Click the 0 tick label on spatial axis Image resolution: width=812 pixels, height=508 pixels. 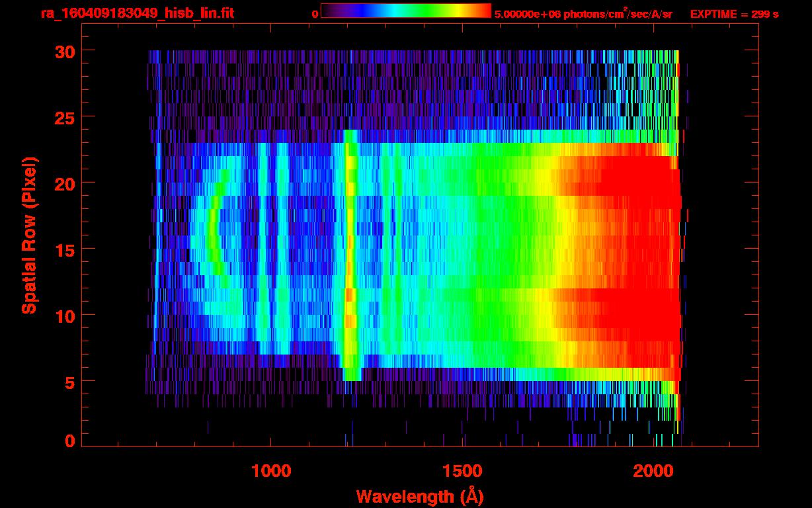(68, 441)
